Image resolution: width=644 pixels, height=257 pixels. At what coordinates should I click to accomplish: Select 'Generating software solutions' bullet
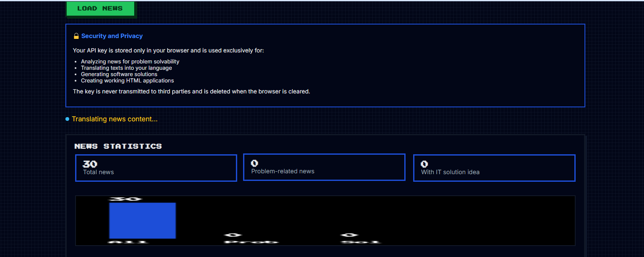(119, 74)
